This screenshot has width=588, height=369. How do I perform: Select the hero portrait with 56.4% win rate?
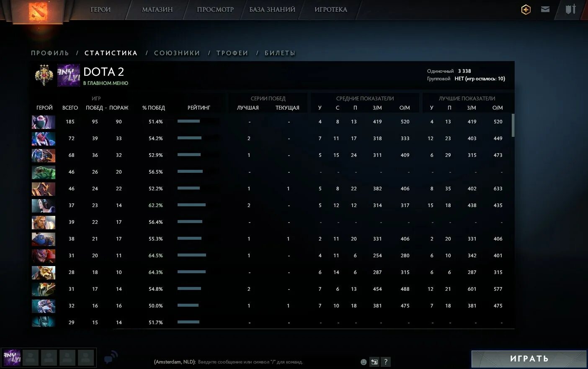click(44, 223)
